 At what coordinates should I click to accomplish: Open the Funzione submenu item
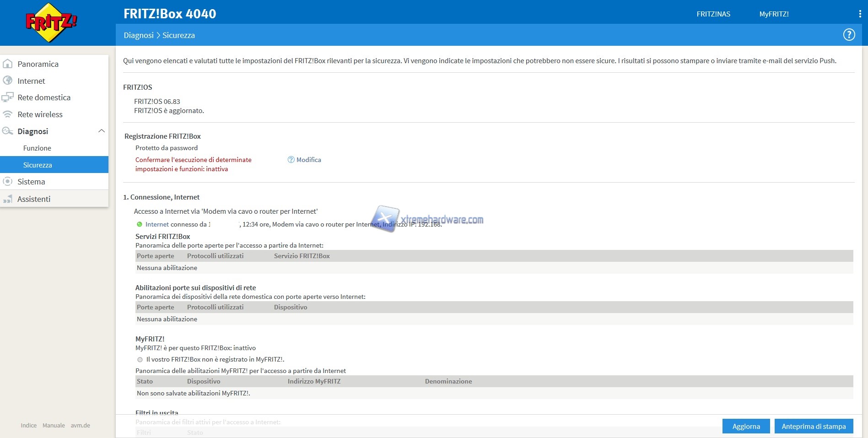[x=37, y=148]
